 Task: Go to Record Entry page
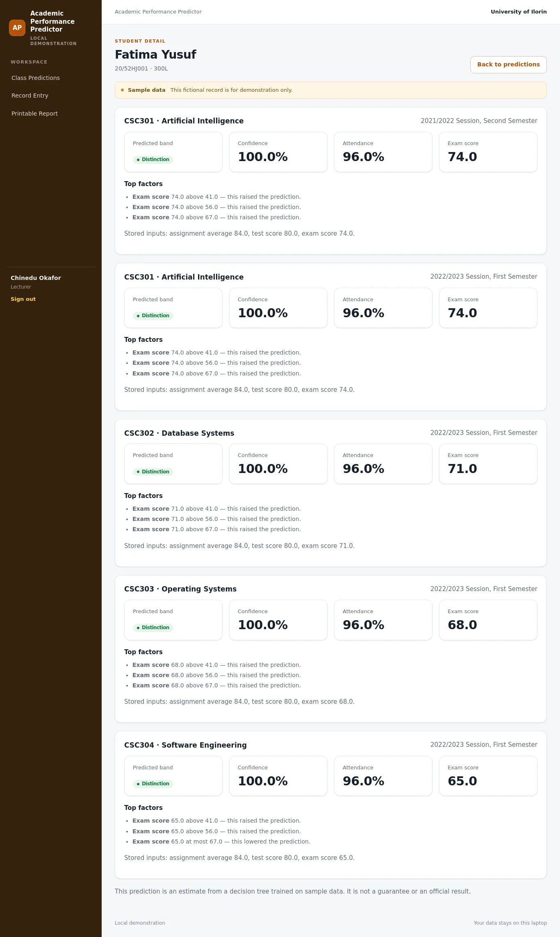pos(30,96)
